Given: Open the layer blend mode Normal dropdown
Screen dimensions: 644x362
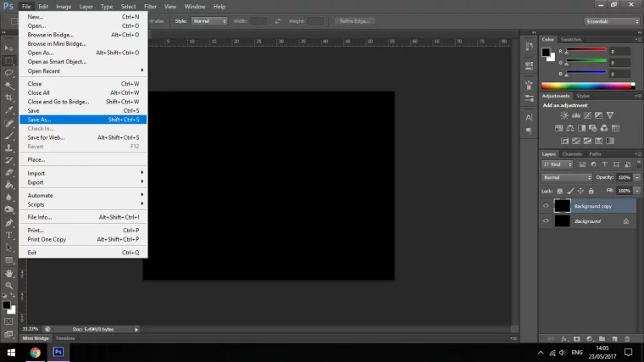Looking at the screenshot, I should tap(567, 177).
